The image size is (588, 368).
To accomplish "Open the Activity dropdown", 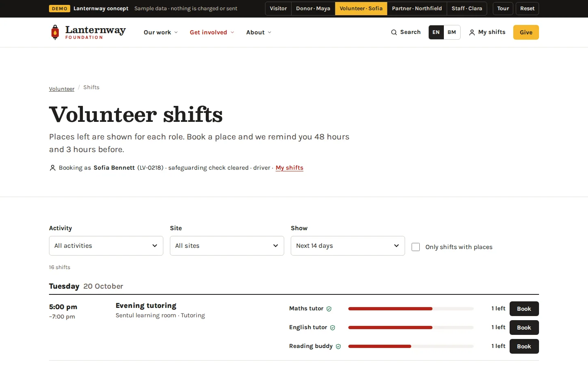I will coord(106,246).
